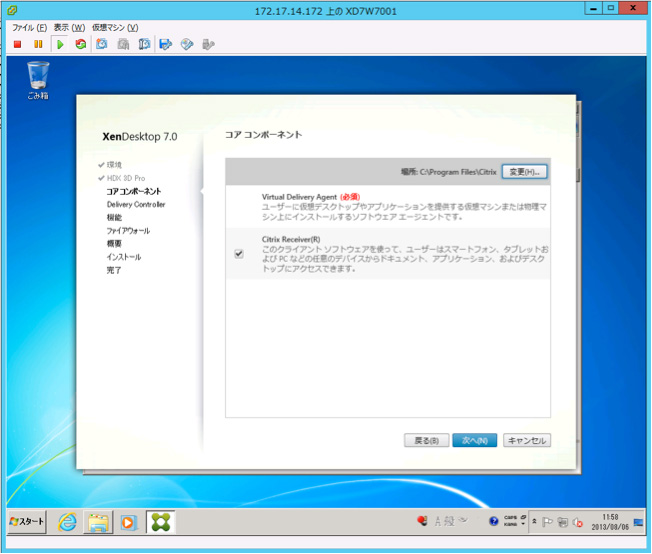This screenshot has height=554, width=652.
Task: Open Windows Explorer folder taskbar icon
Action: (x=98, y=522)
